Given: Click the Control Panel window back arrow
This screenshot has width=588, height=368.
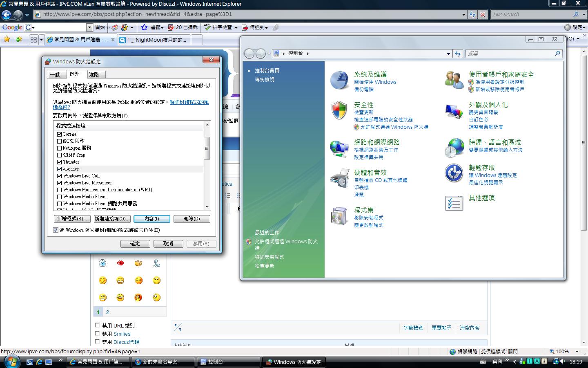Looking at the screenshot, I should 249,54.
